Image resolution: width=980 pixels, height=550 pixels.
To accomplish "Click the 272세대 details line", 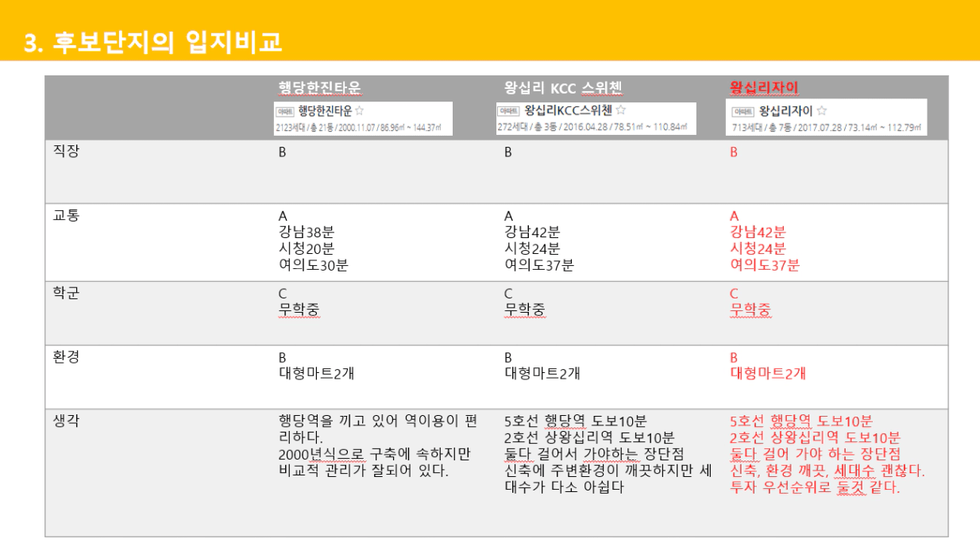I will click(x=592, y=126).
